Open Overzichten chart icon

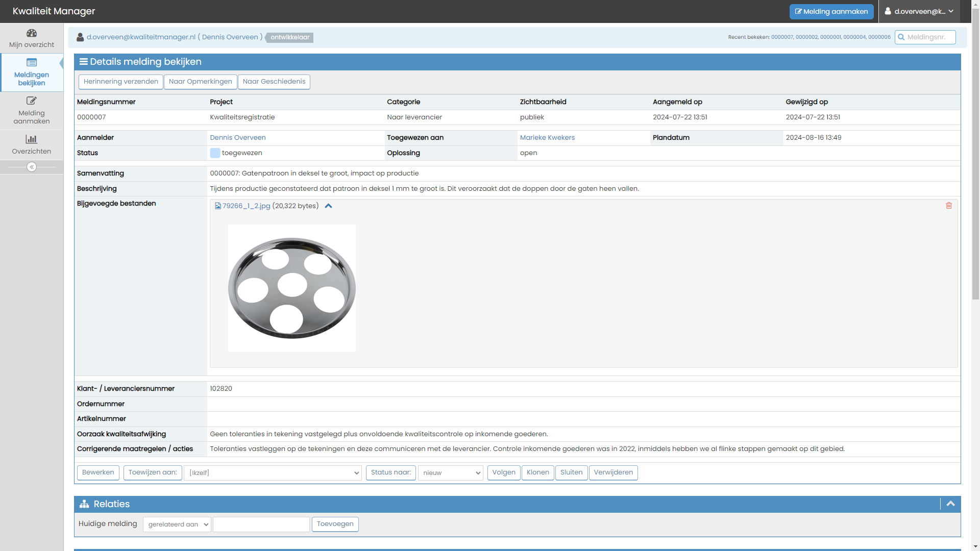coord(32,139)
